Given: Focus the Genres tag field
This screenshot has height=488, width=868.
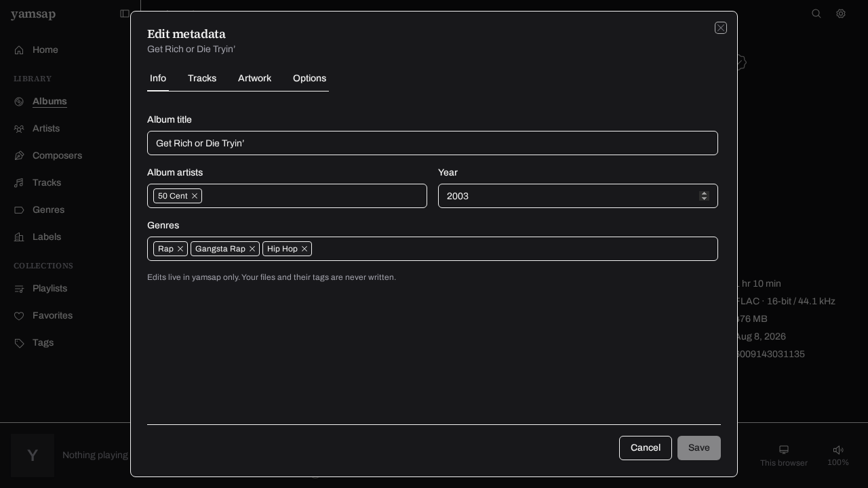Looking at the screenshot, I should [433, 249].
